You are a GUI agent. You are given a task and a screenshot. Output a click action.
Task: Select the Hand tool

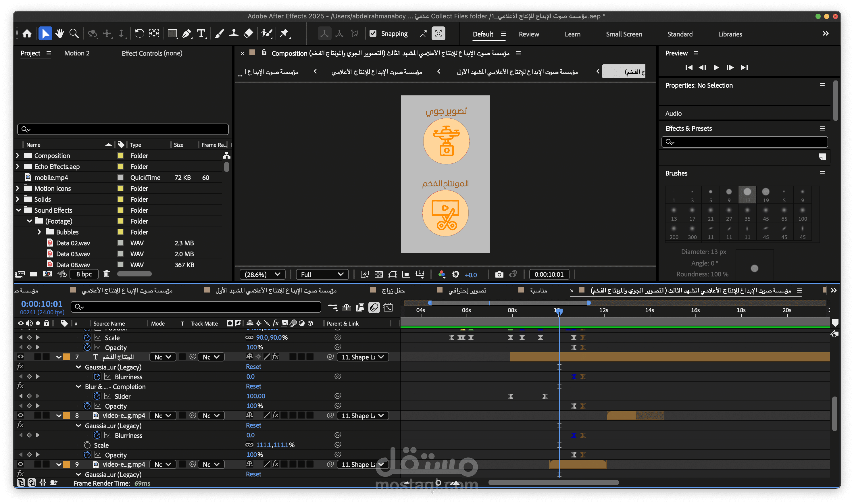60,33
